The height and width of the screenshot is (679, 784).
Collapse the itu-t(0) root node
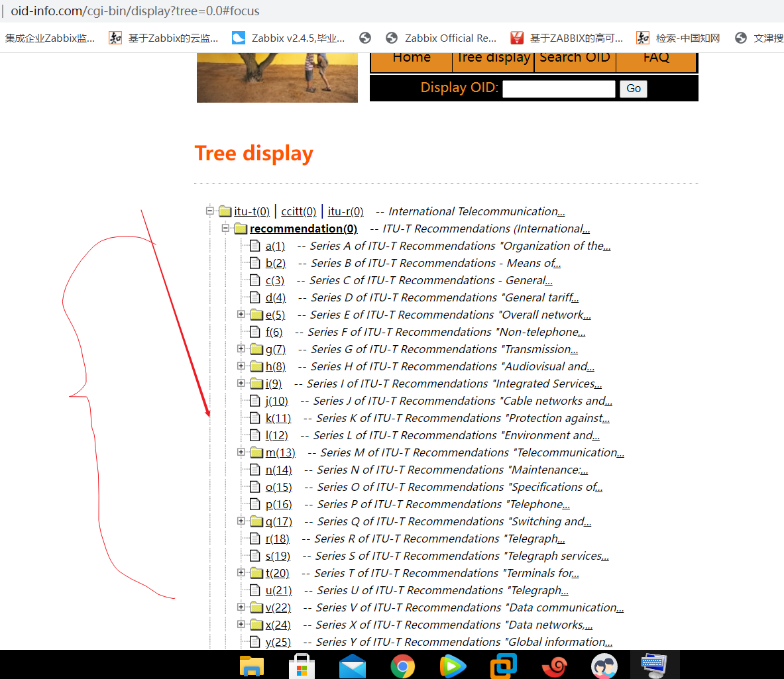pos(210,211)
